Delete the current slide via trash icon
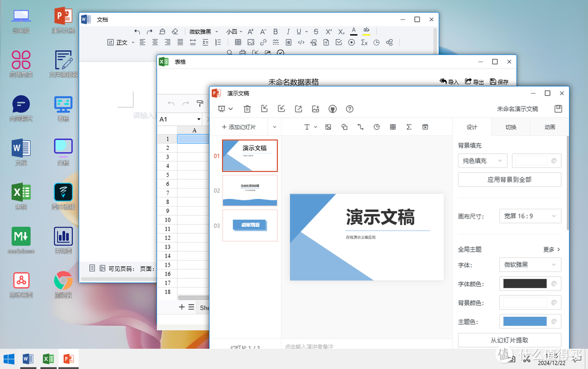This screenshot has height=369, width=588. 246,108
